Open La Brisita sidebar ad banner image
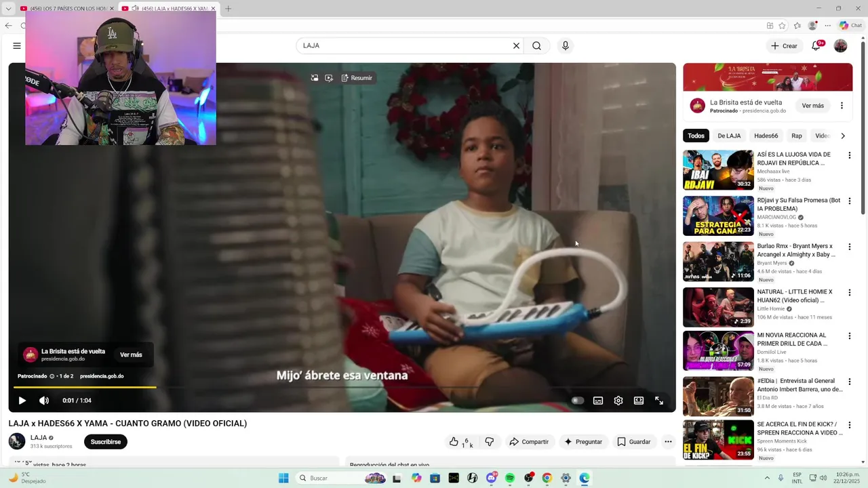 coord(768,77)
